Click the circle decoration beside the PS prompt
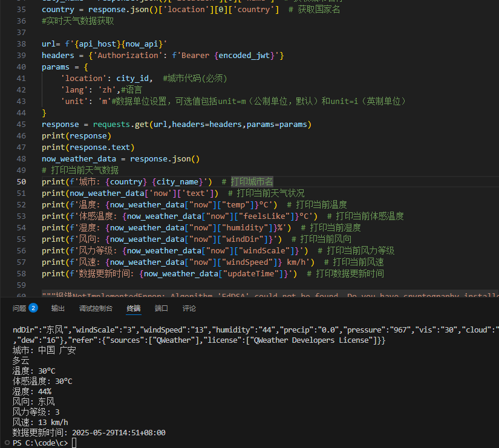499x448 pixels. (x=7, y=443)
